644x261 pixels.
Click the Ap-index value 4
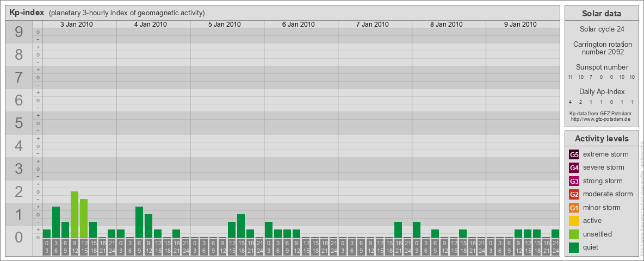point(571,102)
